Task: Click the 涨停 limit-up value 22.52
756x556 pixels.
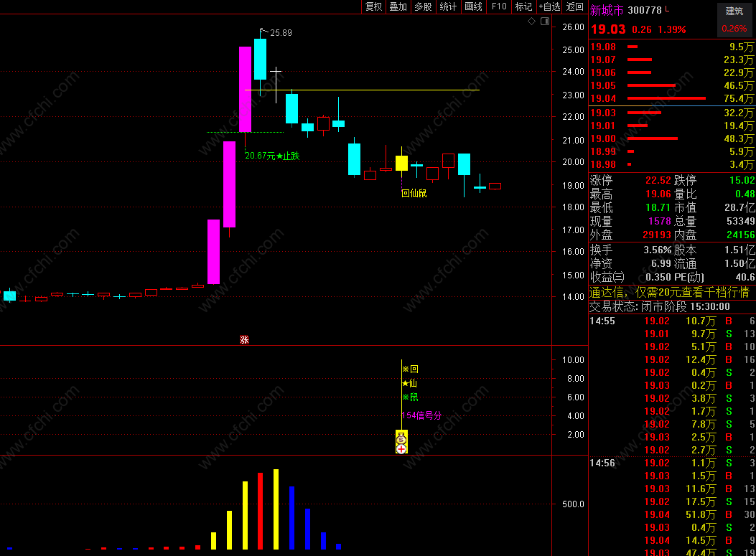Action: coord(658,180)
